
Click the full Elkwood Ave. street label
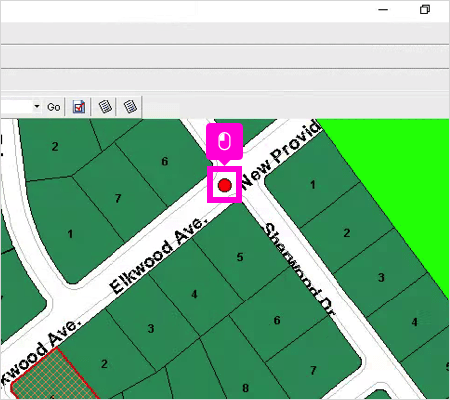(x=159, y=256)
